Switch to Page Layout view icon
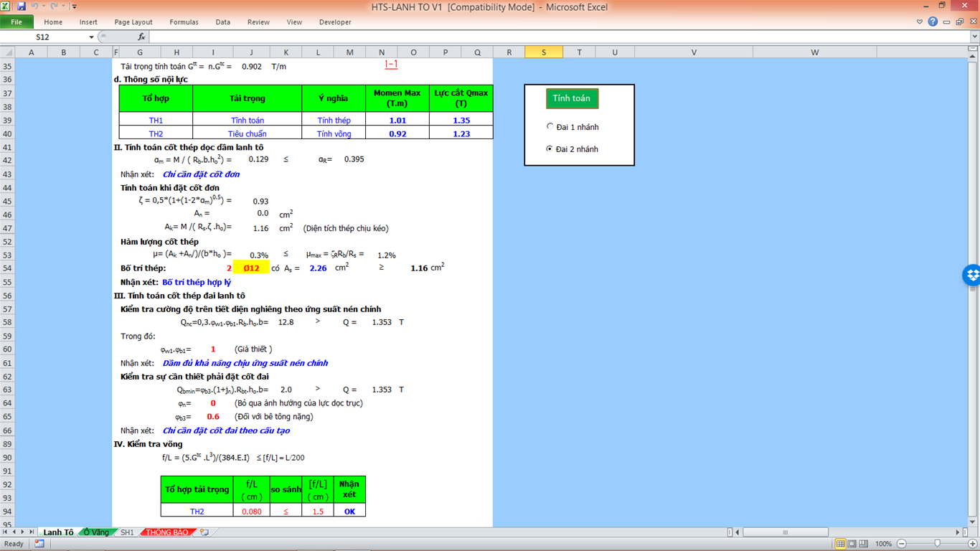 coord(852,544)
